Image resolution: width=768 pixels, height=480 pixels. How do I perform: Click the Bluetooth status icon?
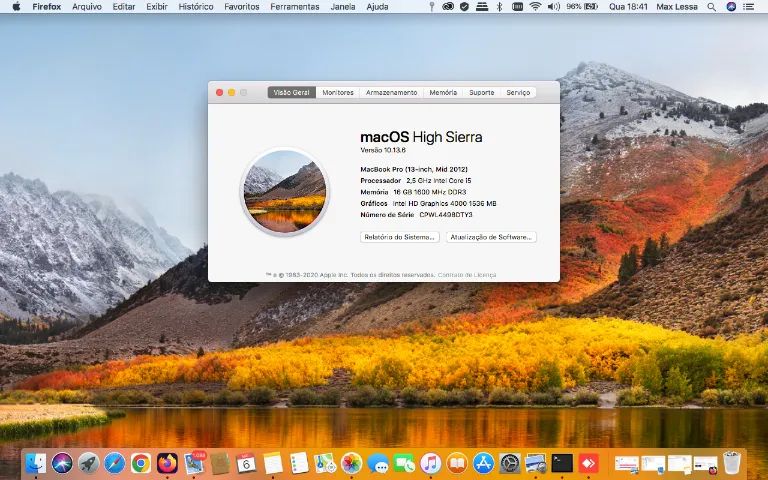(x=500, y=7)
